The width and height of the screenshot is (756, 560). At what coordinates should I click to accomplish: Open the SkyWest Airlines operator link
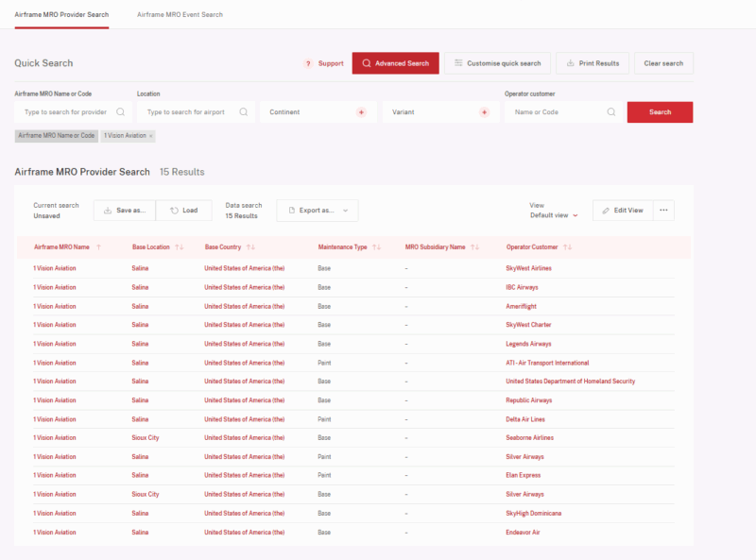528,268
